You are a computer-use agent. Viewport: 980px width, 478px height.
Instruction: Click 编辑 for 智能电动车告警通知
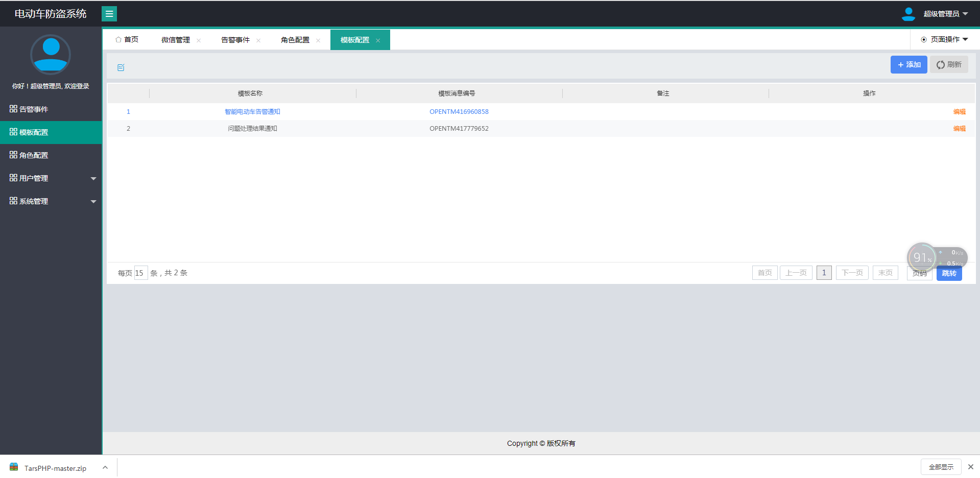[x=959, y=112]
